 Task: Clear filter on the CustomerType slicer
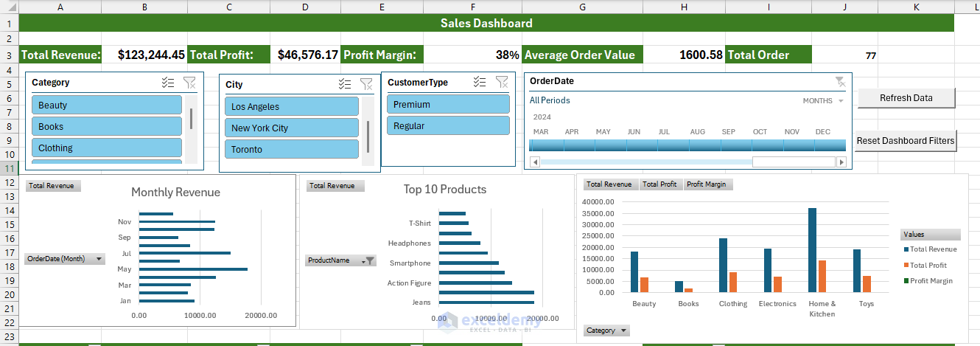(502, 82)
